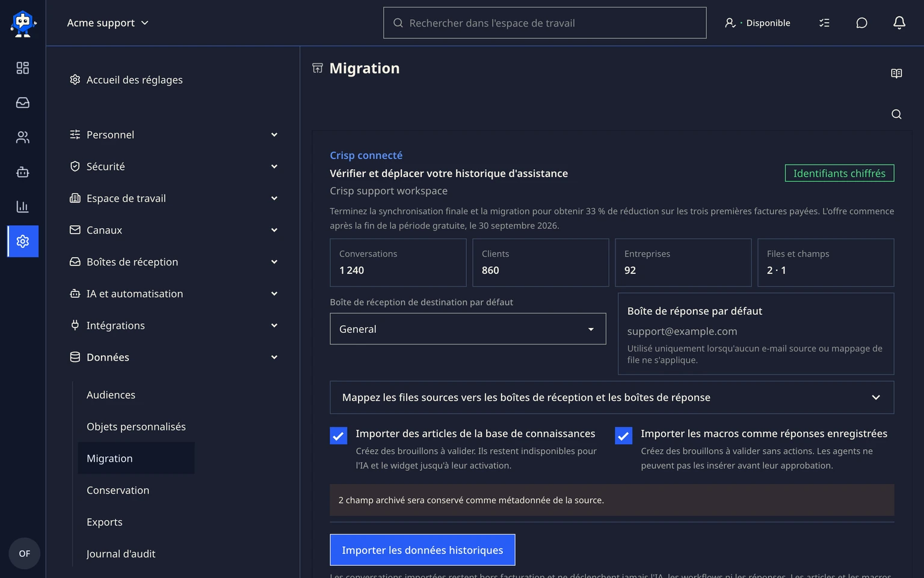Open the notifications bell icon
This screenshot has height=578, width=924.
(x=899, y=23)
